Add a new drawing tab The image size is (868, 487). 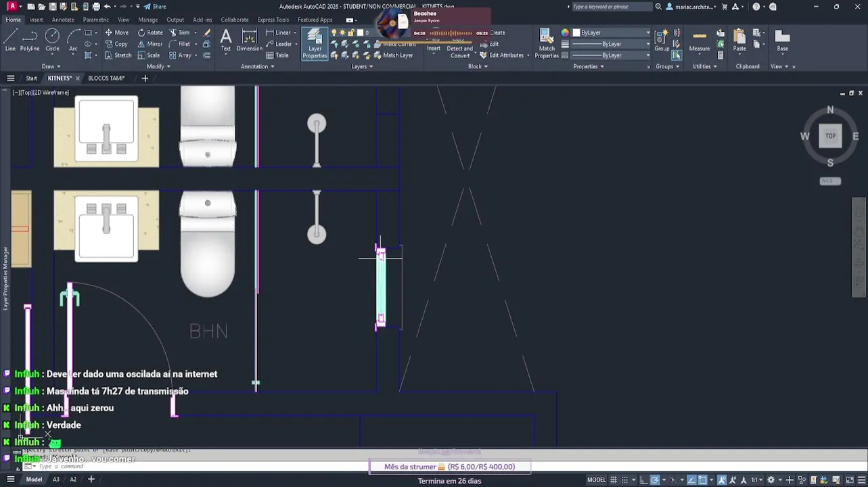tap(144, 78)
